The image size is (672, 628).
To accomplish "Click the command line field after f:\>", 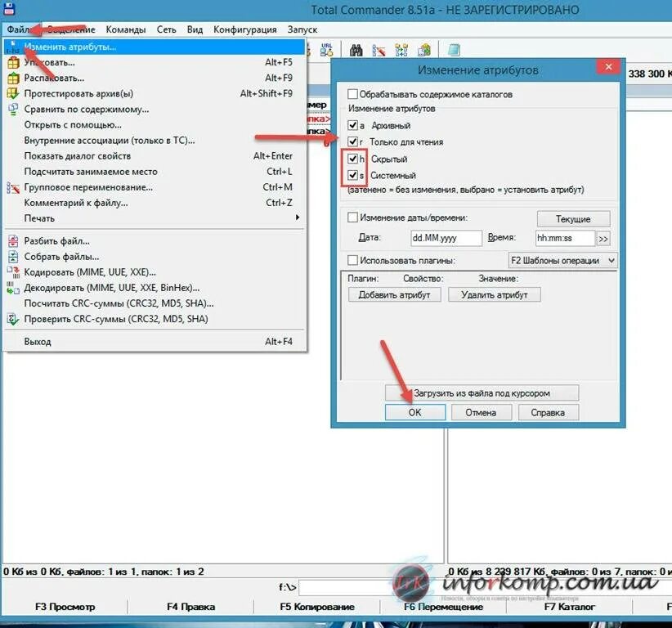I will point(484,587).
